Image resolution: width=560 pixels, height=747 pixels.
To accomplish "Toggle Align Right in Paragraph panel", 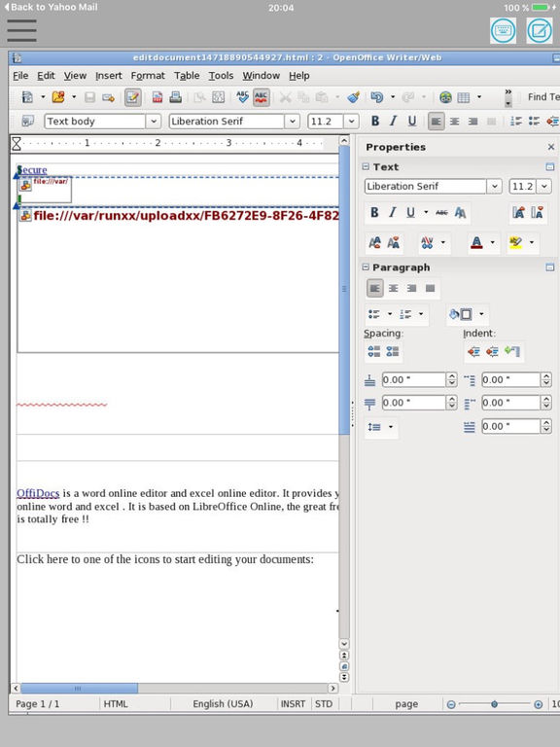I will pos(412,288).
